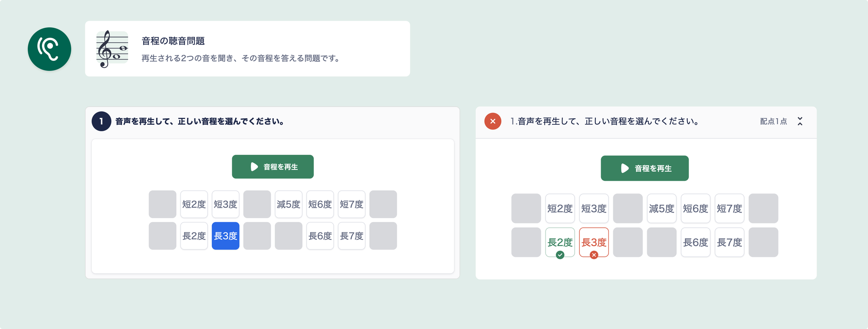Select 短2度 in the question panel
This screenshot has height=329, width=868.
click(x=194, y=204)
